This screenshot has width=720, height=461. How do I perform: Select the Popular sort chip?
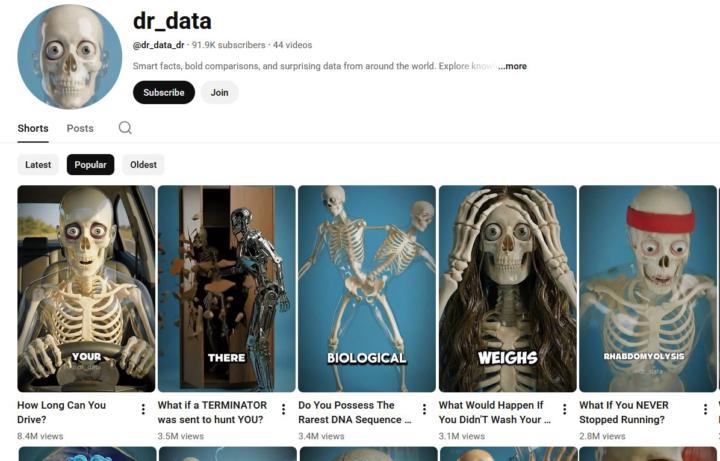[90, 164]
